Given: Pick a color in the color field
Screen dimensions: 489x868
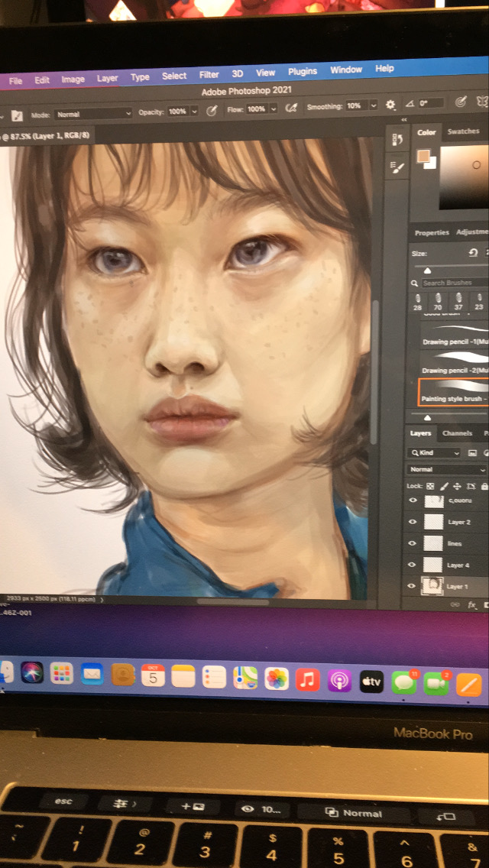Looking at the screenshot, I should point(464,177).
